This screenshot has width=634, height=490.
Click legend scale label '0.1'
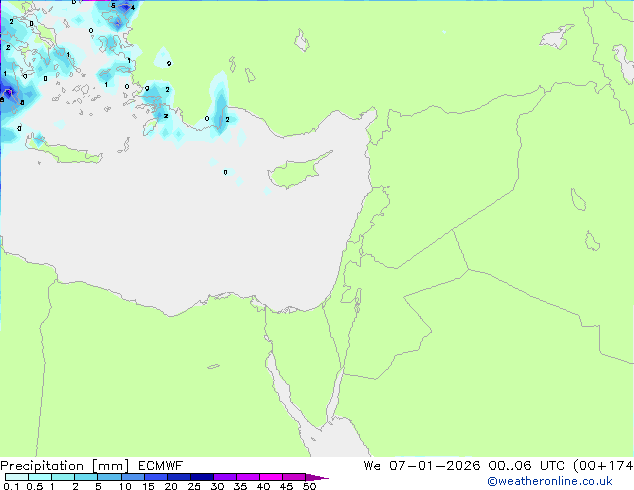[x=11, y=486]
